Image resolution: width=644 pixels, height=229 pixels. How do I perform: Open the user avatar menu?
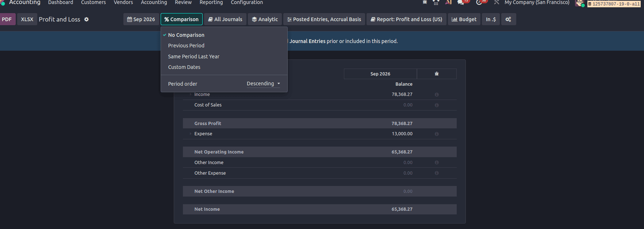(580, 3)
